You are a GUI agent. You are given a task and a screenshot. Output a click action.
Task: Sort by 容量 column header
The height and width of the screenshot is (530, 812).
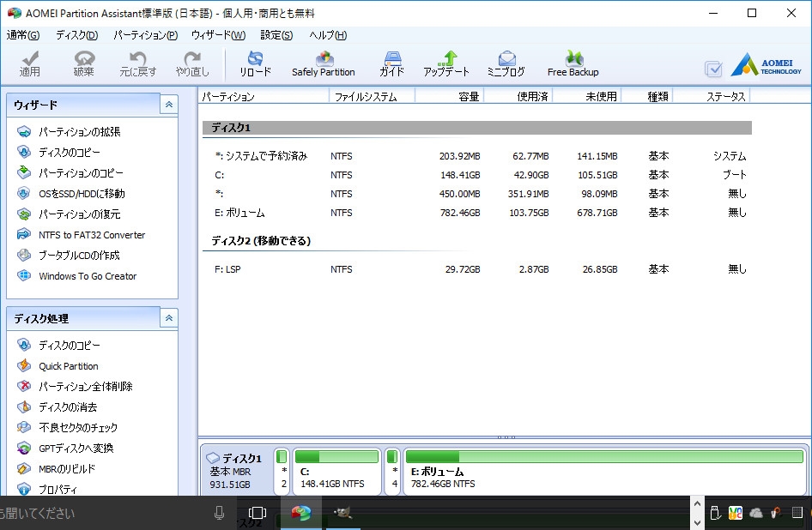coord(450,96)
